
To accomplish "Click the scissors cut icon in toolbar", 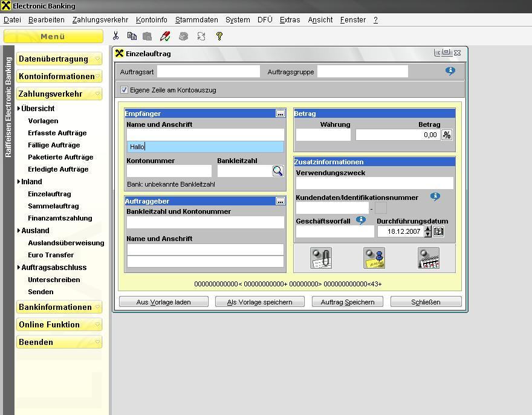I will (115, 36).
